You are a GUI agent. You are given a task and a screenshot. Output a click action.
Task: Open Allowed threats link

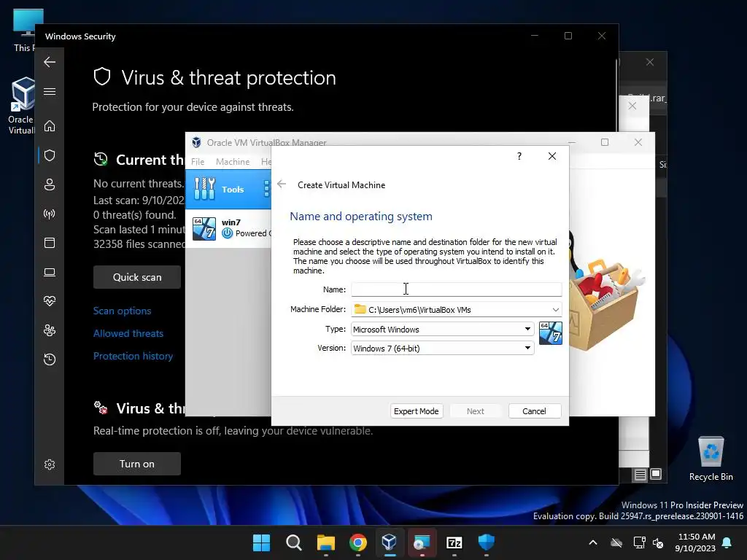[128, 333]
